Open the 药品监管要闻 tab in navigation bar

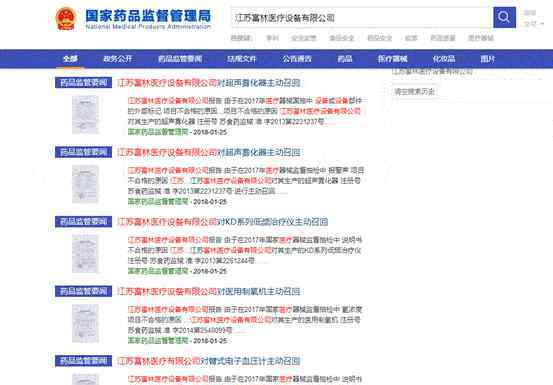[x=180, y=59]
